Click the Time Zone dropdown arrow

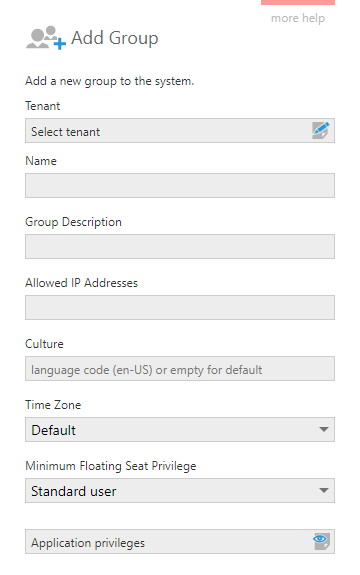point(323,429)
